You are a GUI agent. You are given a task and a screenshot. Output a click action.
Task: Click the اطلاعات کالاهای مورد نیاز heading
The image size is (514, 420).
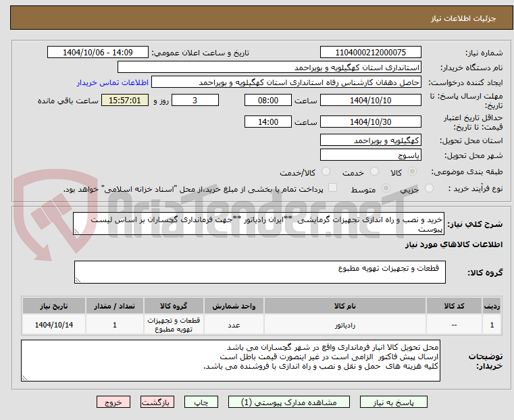pos(454,244)
